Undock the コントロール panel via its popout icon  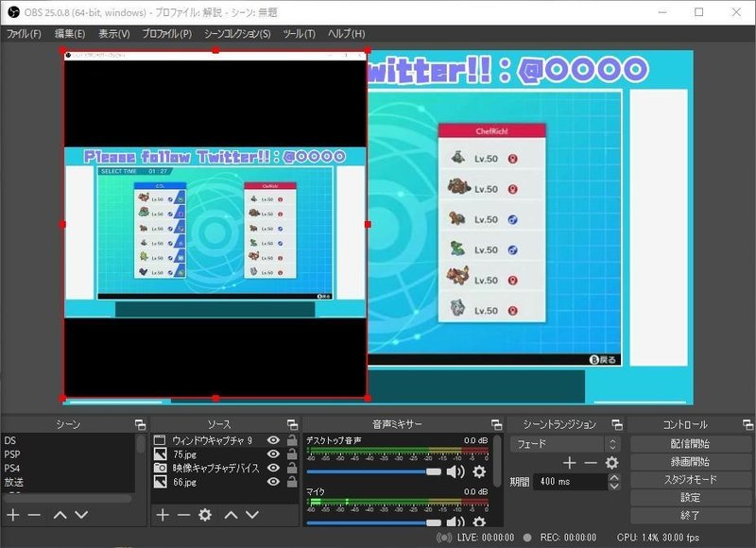(x=747, y=424)
